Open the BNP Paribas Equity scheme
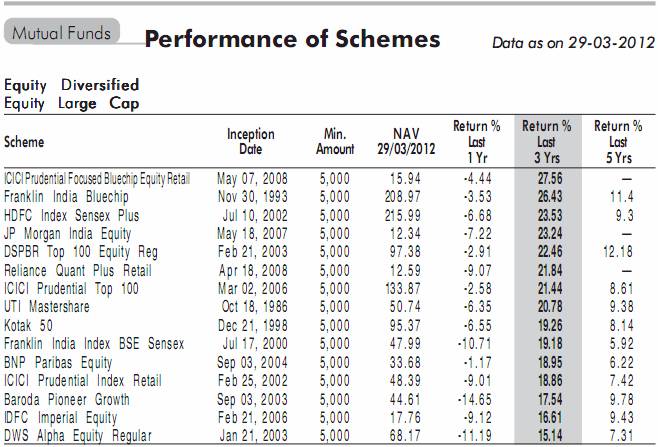 [x=57, y=362]
